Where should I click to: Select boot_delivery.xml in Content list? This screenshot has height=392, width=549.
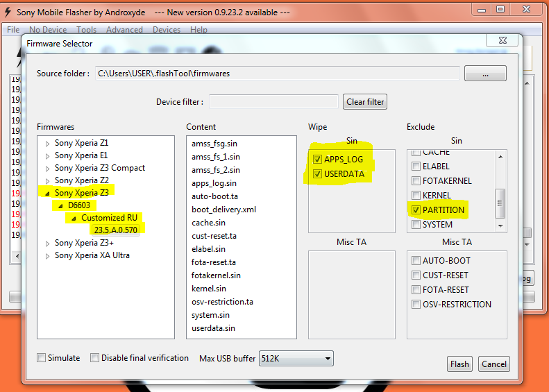coord(223,210)
